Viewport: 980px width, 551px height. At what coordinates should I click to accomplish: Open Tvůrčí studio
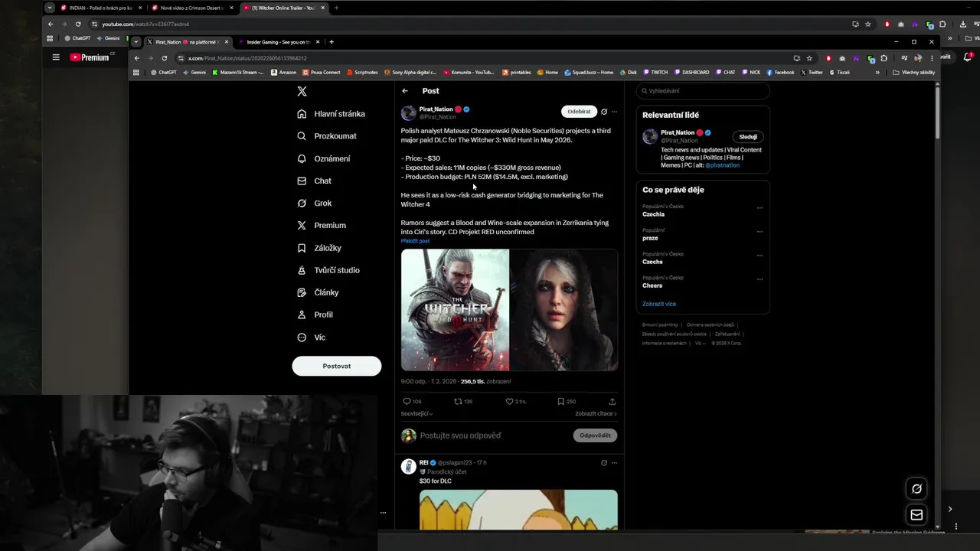(x=328, y=270)
